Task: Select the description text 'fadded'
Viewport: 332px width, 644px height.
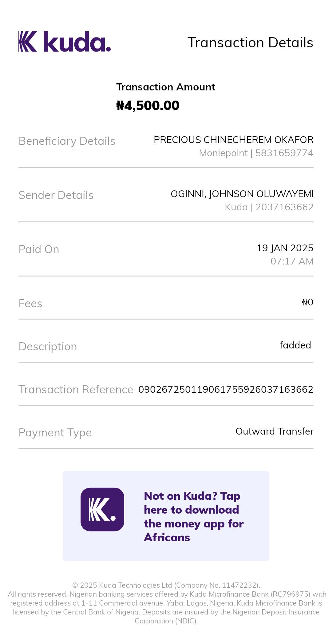Action: click(x=295, y=345)
